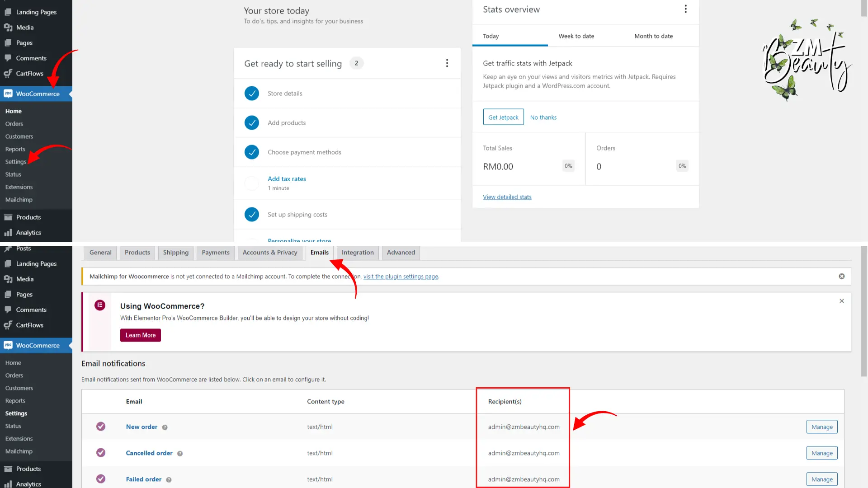Open Extensions in lower WooCommerce submenu

pos(19,439)
